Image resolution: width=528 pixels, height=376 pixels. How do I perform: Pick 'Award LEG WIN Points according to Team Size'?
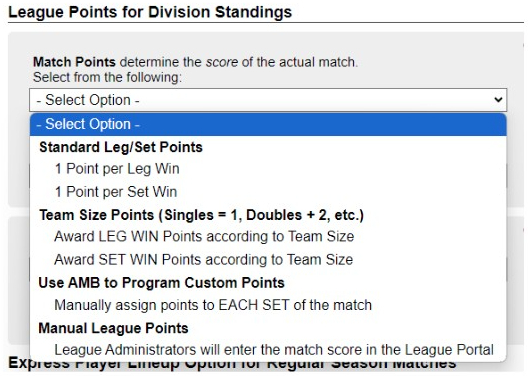point(204,236)
